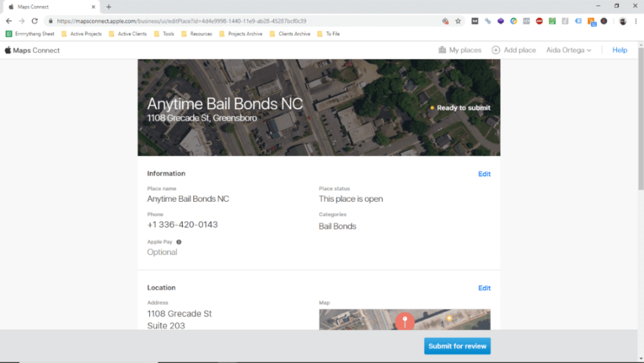Click the Ready to submit status

click(x=461, y=108)
